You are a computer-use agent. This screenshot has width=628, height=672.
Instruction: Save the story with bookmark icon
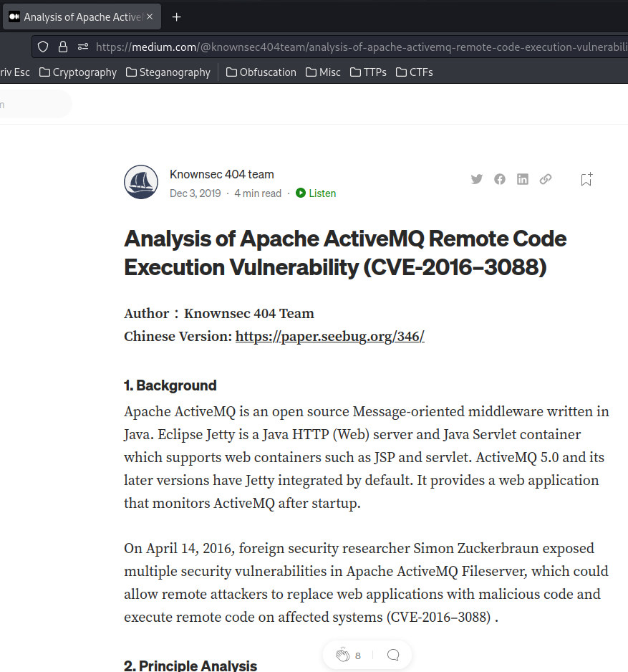586,179
